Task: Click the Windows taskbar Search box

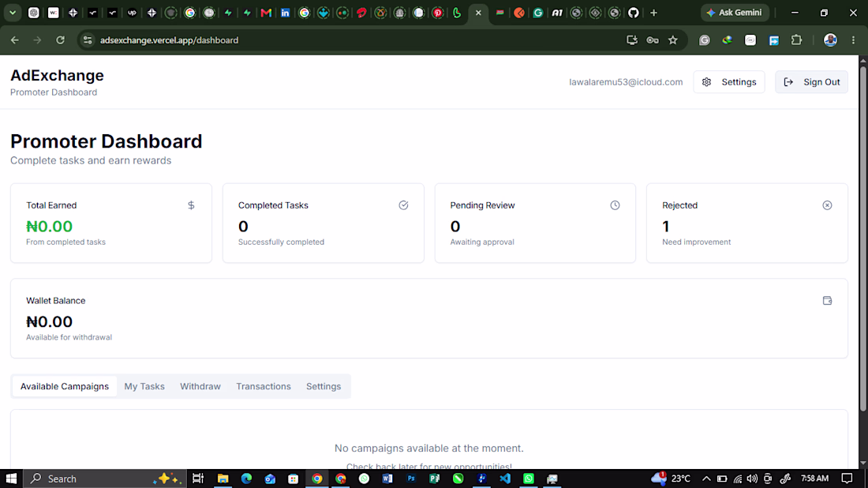Action: [105, 479]
